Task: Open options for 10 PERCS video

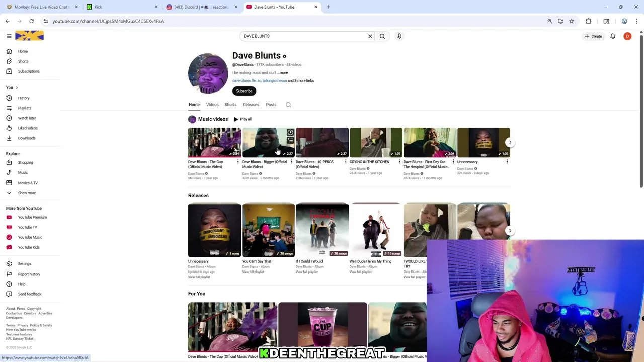Action: pyautogui.click(x=346, y=162)
